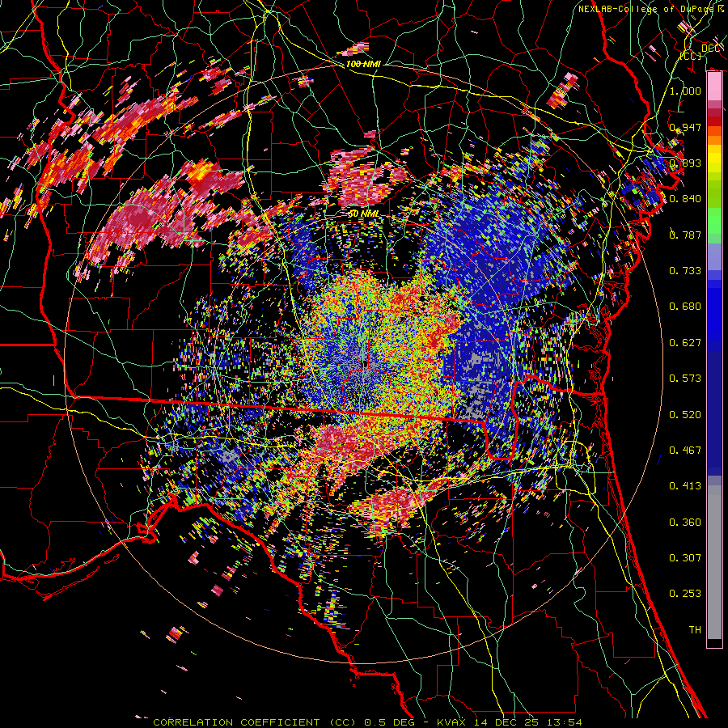The width and height of the screenshot is (728, 728).
Task: Click the CORRELATION COEFFICIENT caption words
Action: coord(236,722)
